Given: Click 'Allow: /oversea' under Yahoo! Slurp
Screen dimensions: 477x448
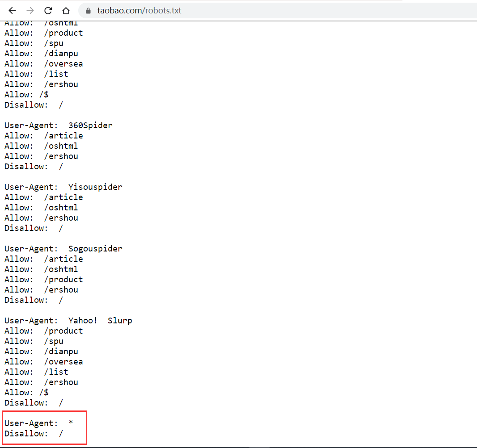Looking at the screenshot, I should [43, 362].
